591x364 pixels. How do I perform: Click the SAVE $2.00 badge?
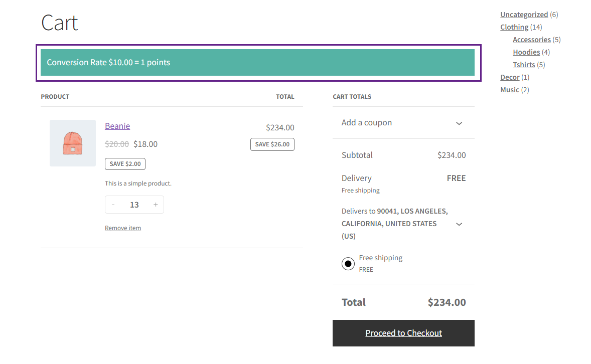point(125,164)
